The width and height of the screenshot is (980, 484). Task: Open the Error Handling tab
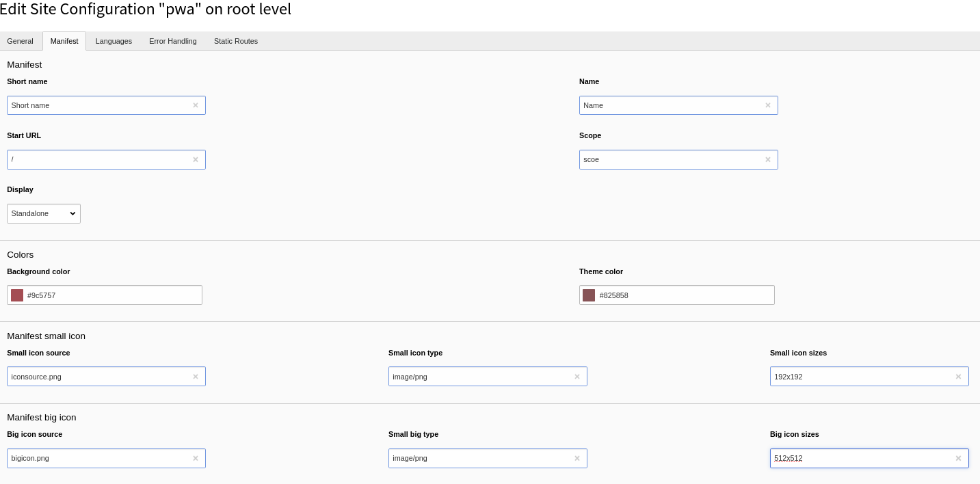(x=172, y=41)
